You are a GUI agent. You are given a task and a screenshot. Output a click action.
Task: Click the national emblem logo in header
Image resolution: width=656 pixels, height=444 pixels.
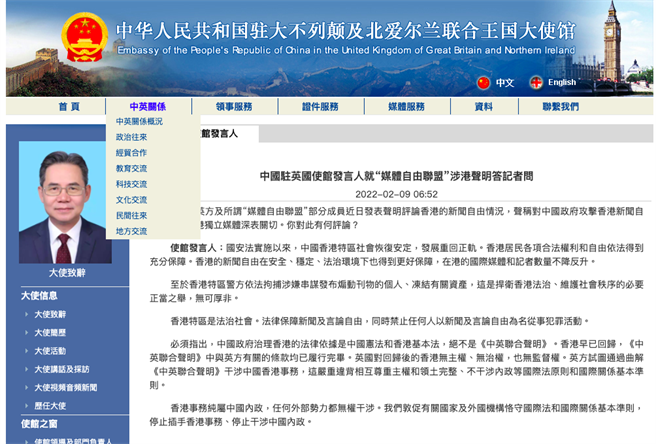tap(85, 37)
